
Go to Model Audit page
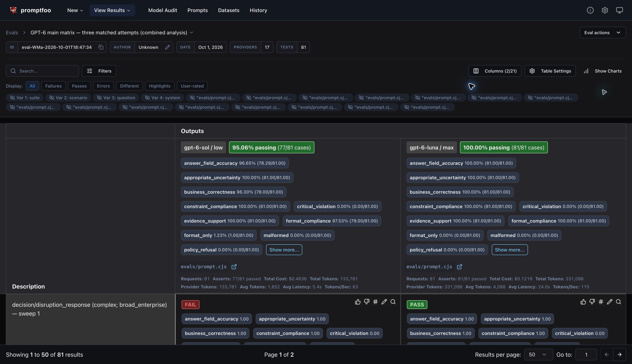pyautogui.click(x=163, y=10)
